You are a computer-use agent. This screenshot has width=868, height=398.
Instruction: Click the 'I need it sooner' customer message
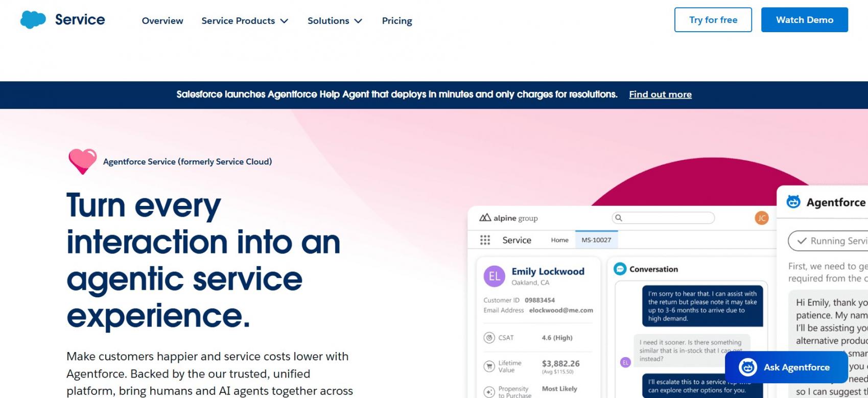click(x=691, y=350)
